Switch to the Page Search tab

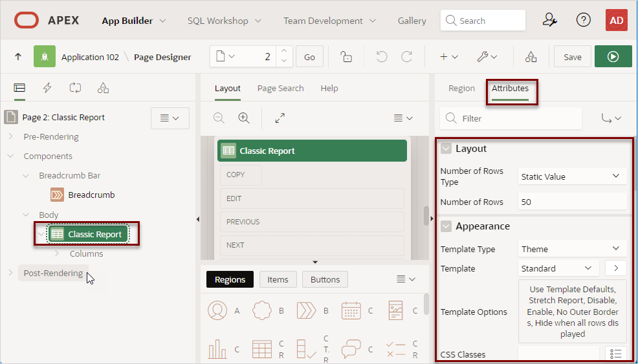[x=280, y=89]
